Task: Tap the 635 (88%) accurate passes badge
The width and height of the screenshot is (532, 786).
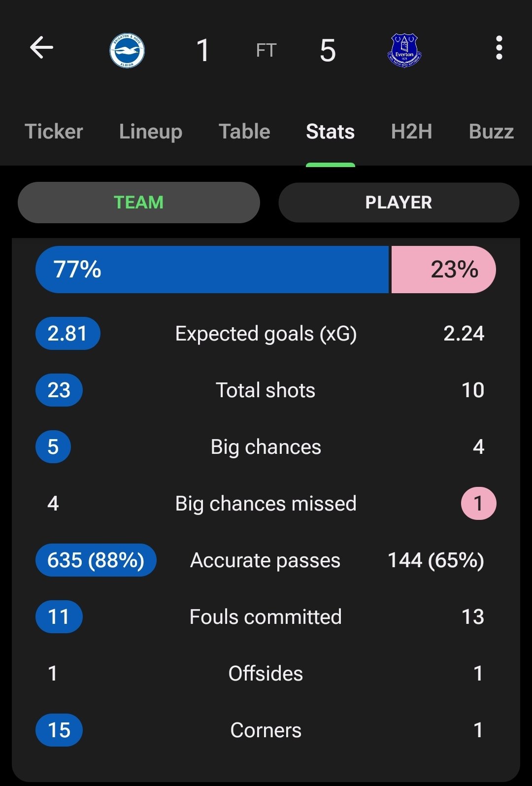Action: (96, 560)
